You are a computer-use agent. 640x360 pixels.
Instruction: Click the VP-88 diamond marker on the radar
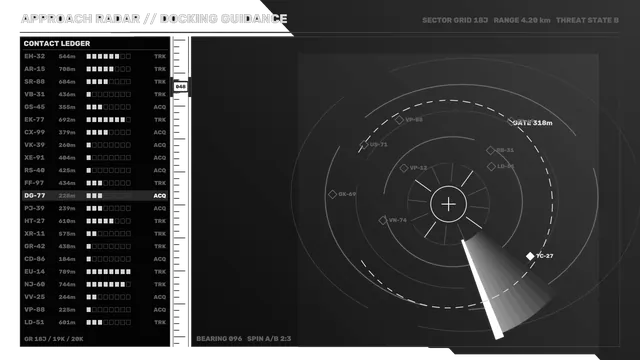tap(399, 120)
